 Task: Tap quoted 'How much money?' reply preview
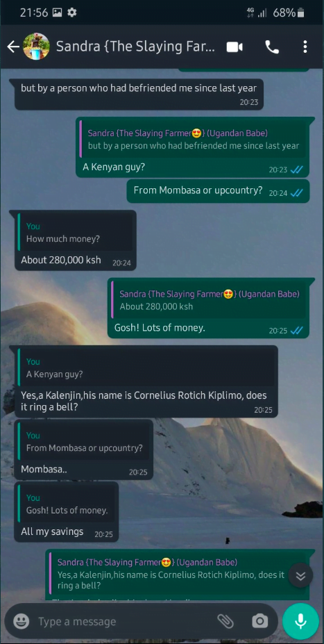(75, 233)
